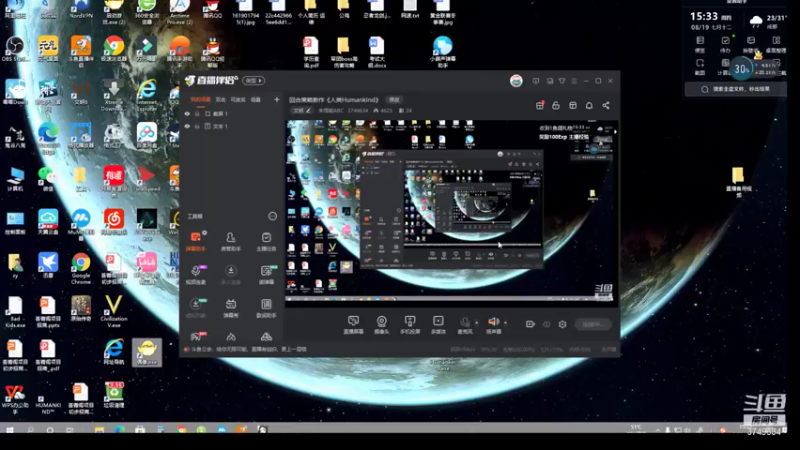Open dropdown triangle icon in title bar
The height and width of the screenshot is (450, 800).
coord(562,81)
